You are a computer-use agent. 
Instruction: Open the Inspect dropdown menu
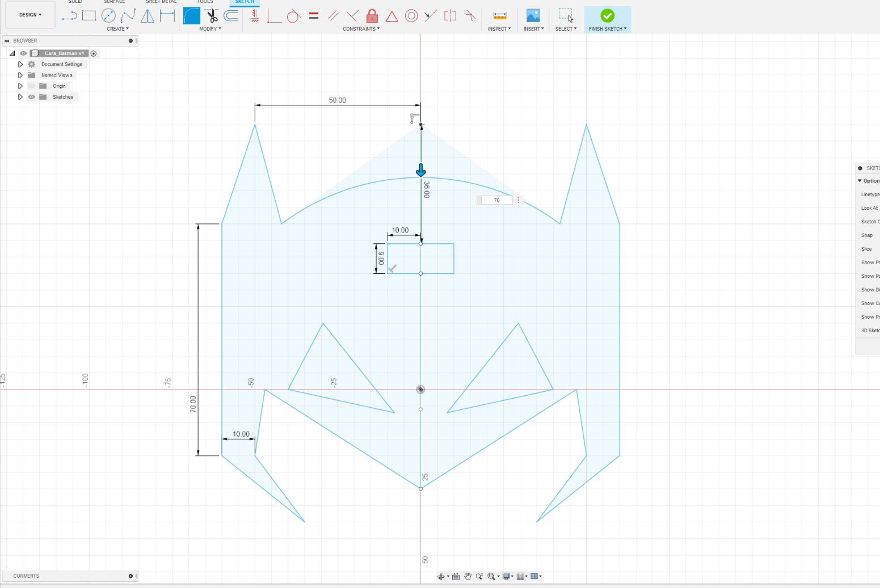(499, 29)
